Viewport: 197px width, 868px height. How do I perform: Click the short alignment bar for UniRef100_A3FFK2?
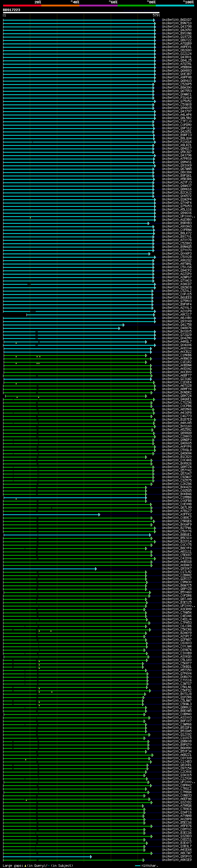(51, 515)
